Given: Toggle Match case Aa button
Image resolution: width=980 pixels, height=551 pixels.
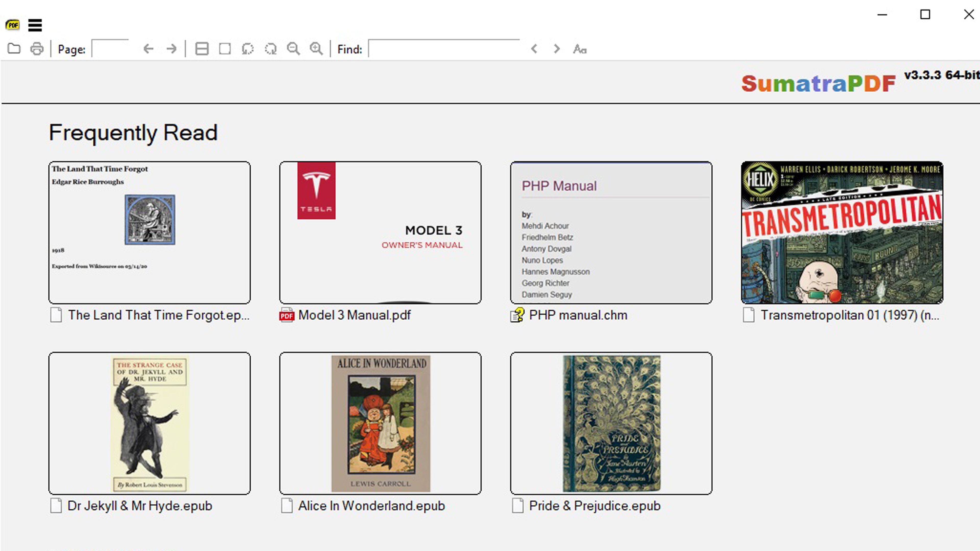Looking at the screenshot, I should [580, 49].
